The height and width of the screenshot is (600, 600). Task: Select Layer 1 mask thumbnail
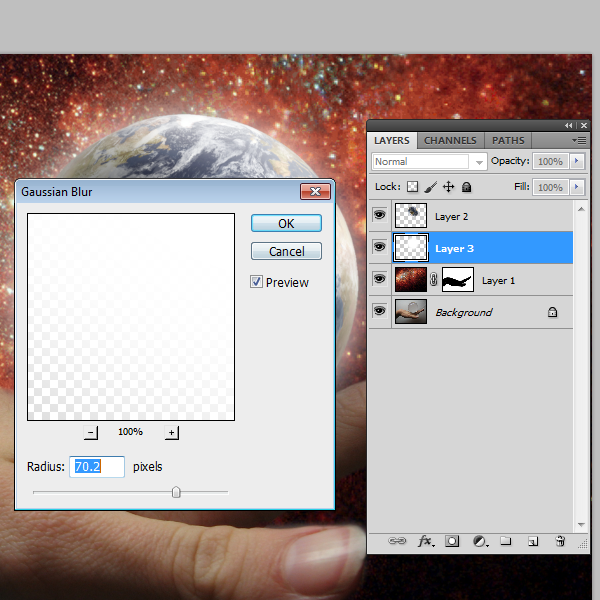coord(458,279)
